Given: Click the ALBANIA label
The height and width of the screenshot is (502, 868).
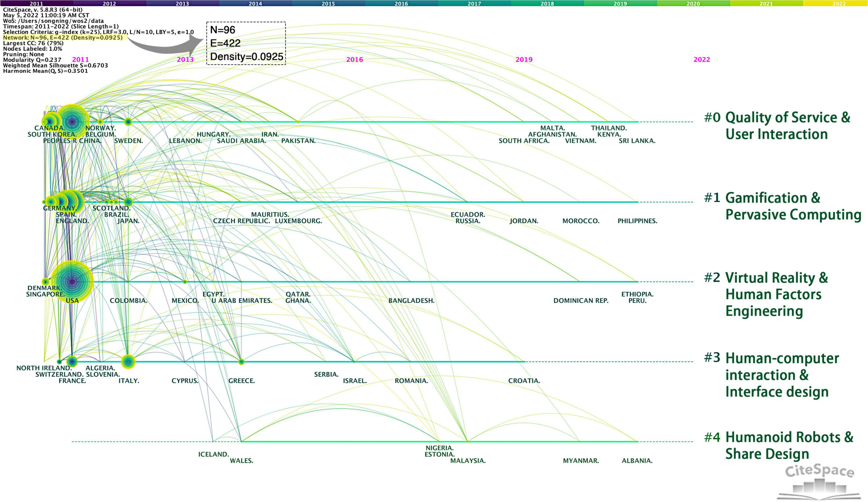Looking at the screenshot, I should point(637,461).
